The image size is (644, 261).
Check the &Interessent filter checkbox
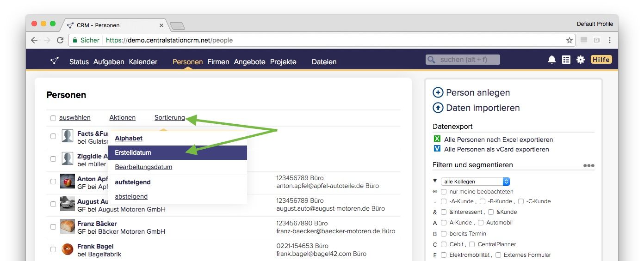click(x=444, y=212)
